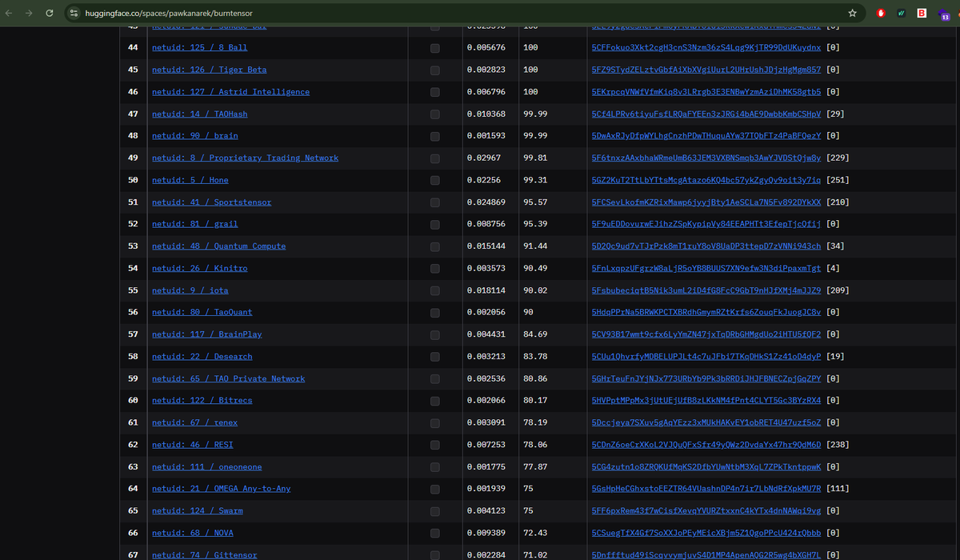Viewport: 960px width, 560px height.
Task: Reload the burntensor page
Action: click(50, 14)
